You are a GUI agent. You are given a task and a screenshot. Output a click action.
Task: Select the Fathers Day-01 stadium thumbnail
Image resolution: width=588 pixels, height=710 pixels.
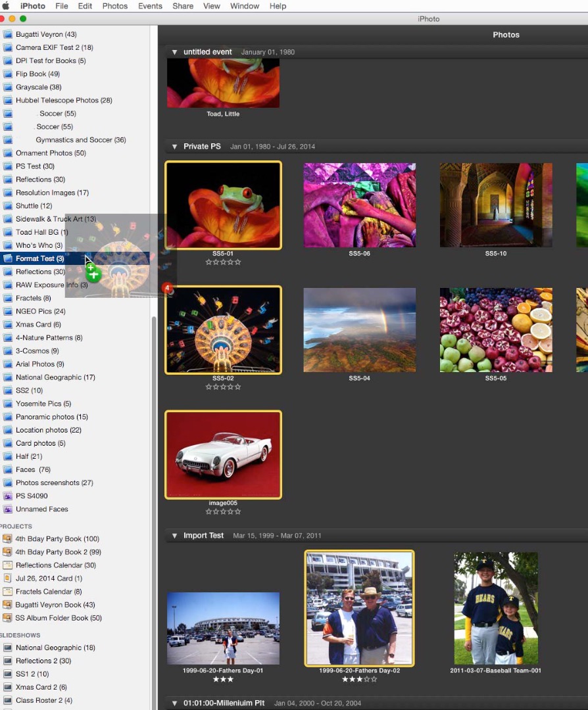point(224,628)
